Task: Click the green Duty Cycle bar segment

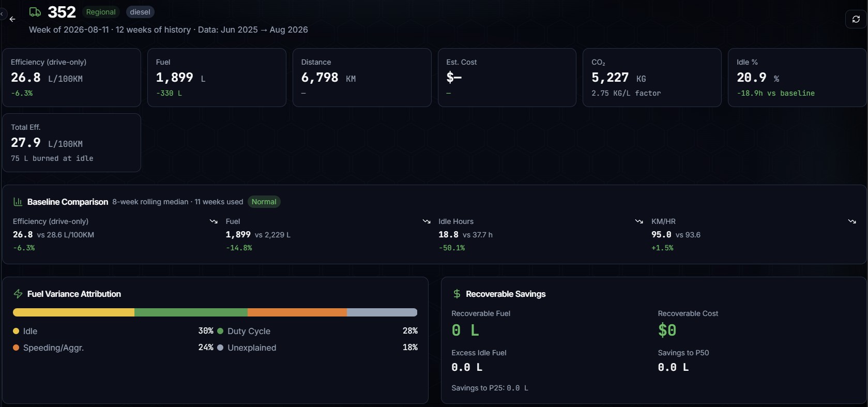Action: [191, 312]
